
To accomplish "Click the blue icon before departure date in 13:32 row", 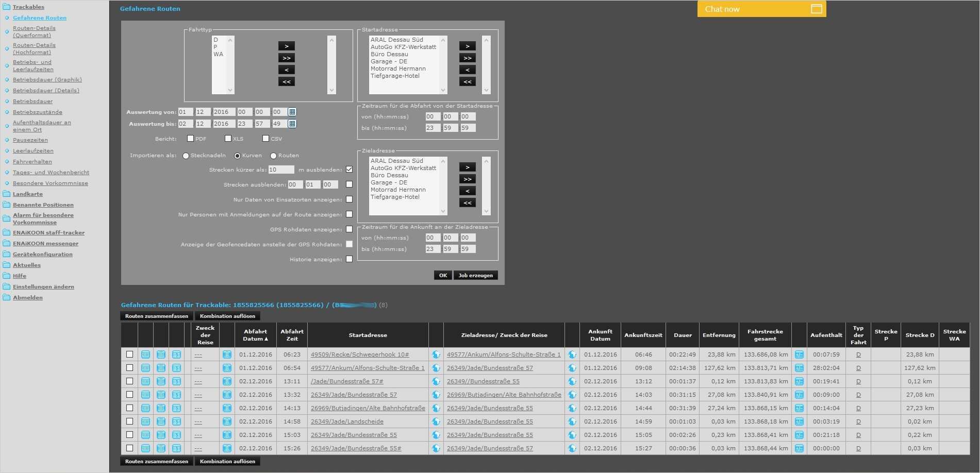I will click(x=227, y=395).
